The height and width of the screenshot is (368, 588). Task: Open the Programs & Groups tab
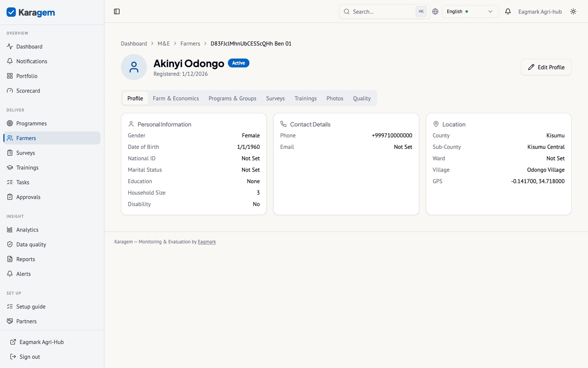coord(232,98)
